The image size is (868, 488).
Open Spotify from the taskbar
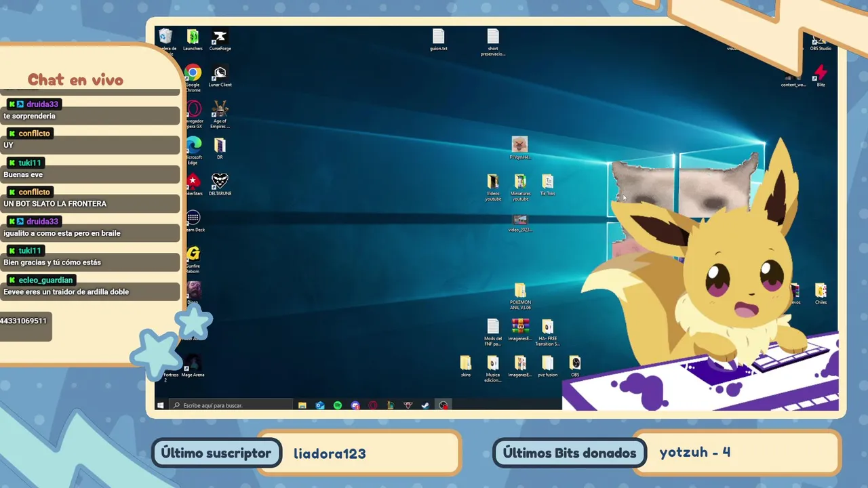[338, 405]
